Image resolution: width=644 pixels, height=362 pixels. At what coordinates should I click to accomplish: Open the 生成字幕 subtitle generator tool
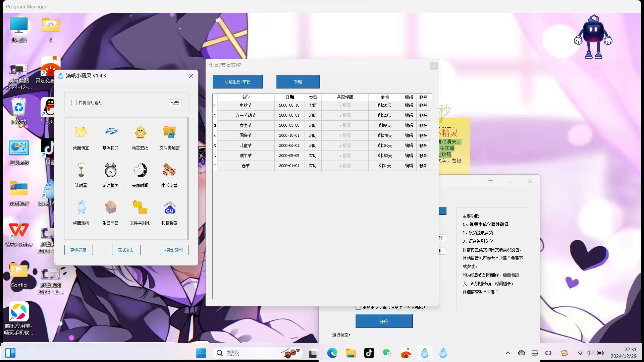[x=169, y=175]
